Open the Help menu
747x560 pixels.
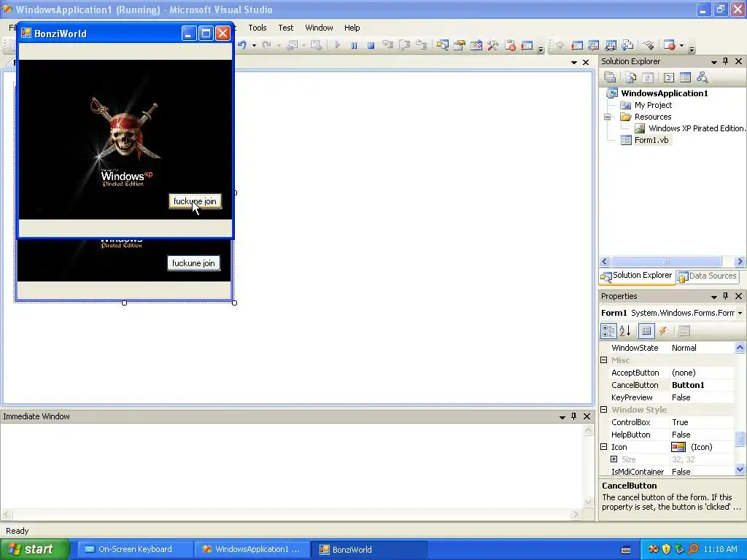(352, 28)
